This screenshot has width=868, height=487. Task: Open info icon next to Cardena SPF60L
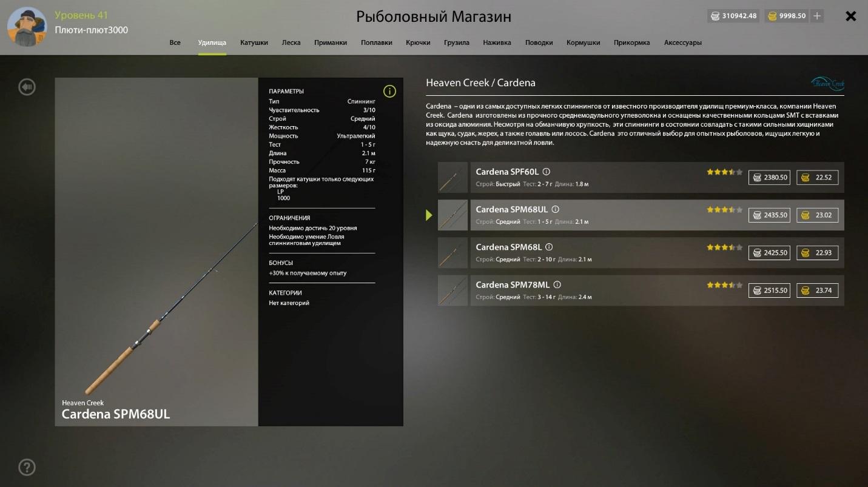tap(547, 172)
